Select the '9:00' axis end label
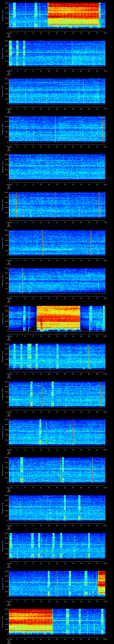The width and height of the screenshot is (114, 644). point(105,298)
